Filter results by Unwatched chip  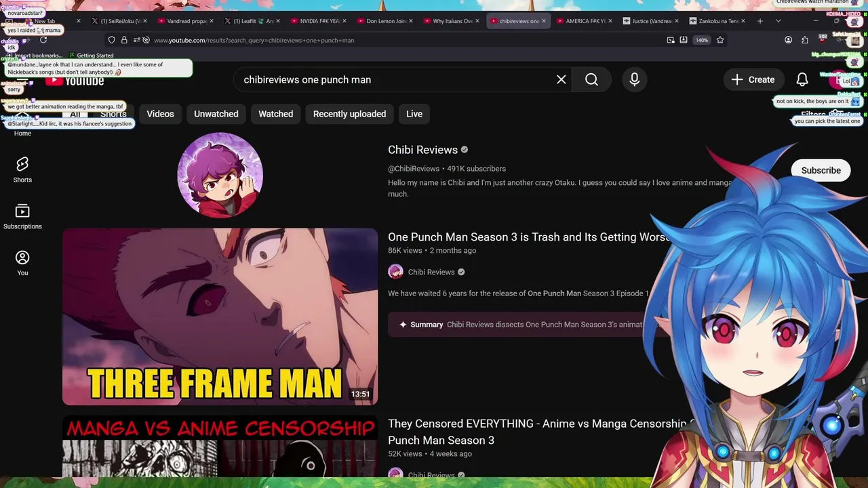[x=216, y=114]
